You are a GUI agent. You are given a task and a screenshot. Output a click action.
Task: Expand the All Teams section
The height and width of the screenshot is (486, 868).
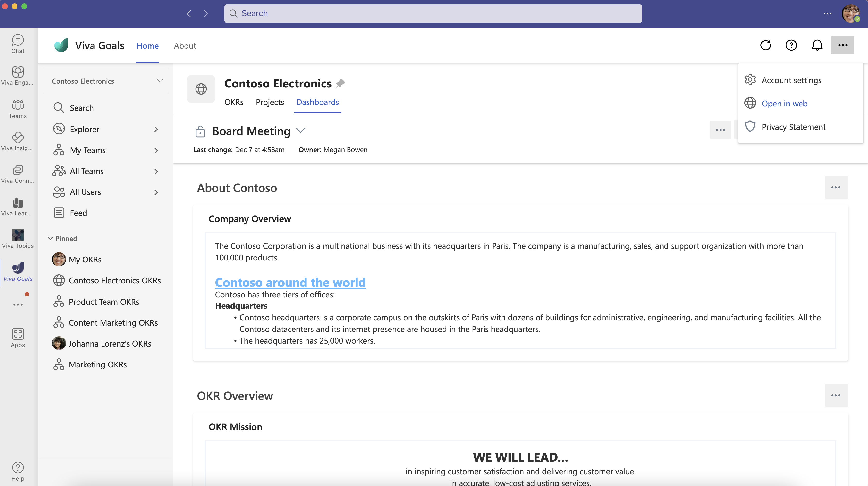[156, 171]
